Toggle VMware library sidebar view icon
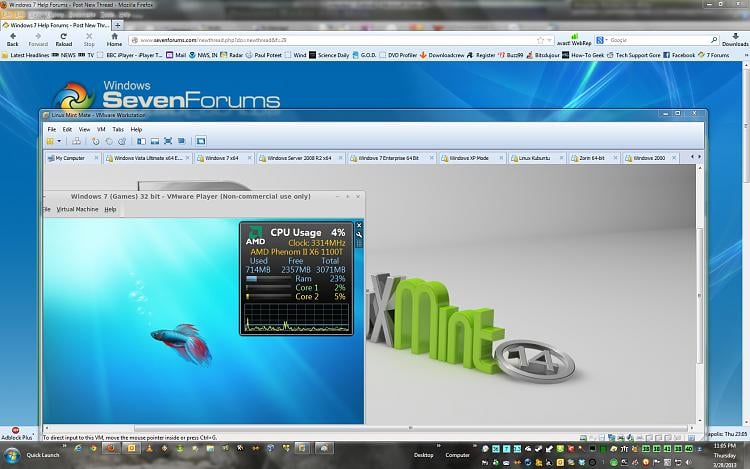 (142, 141)
